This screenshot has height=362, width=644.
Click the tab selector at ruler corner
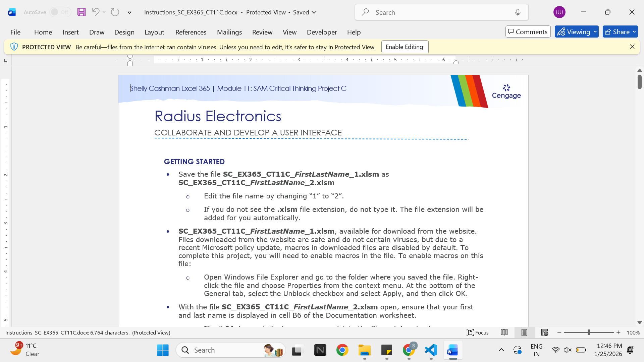(5, 61)
